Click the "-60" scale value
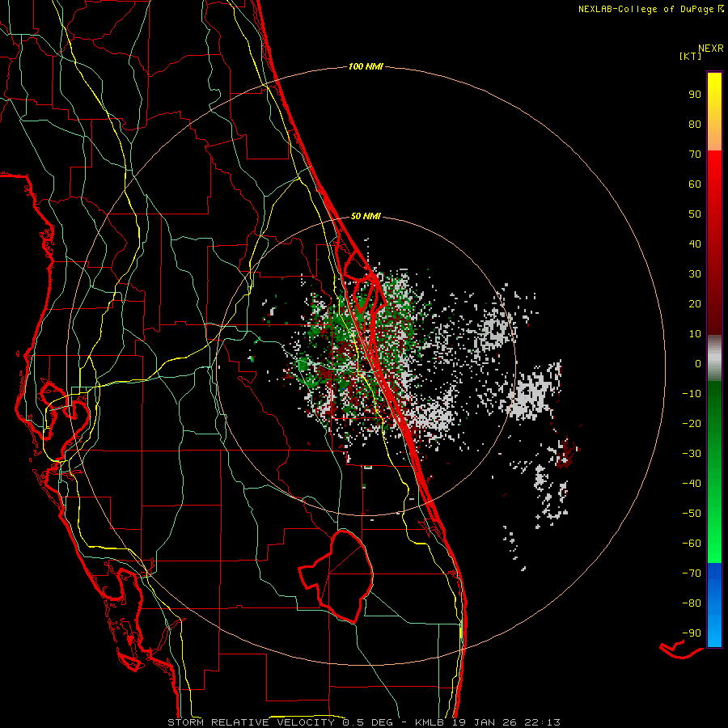The image size is (728, 728). tap(692, 544)
